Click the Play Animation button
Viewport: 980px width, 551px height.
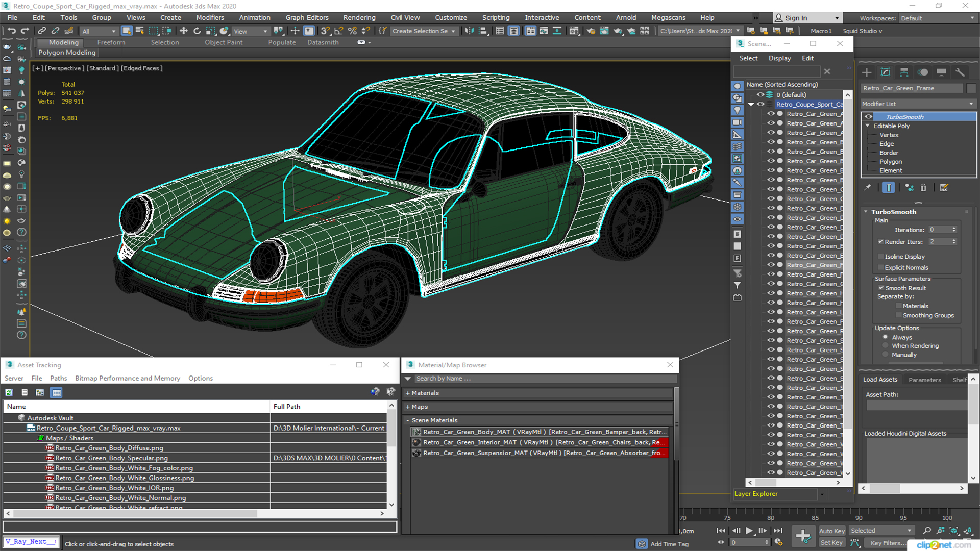(749, 531)
